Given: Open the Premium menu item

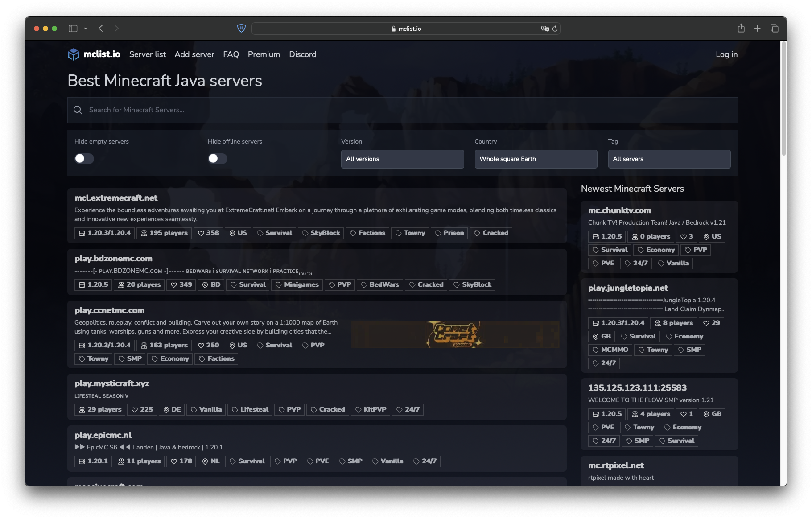Looking at the screenshot, I should click(264, 54).
